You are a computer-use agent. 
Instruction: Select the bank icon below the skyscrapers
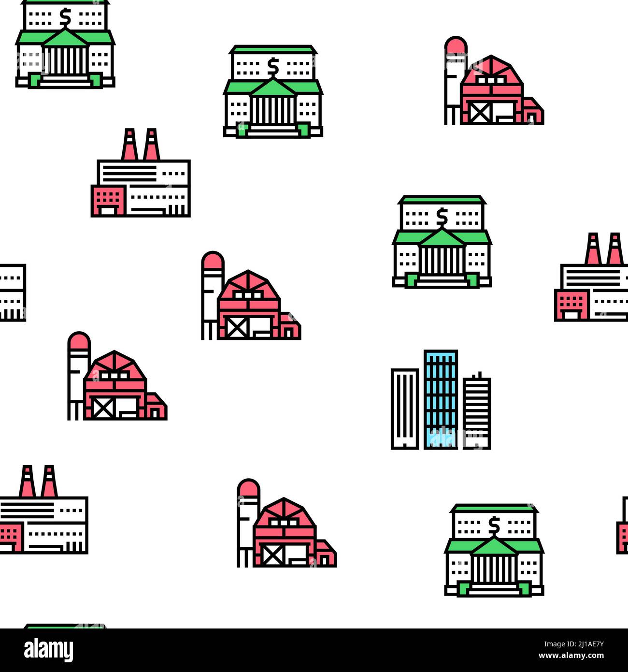click(x=494, y=550)
